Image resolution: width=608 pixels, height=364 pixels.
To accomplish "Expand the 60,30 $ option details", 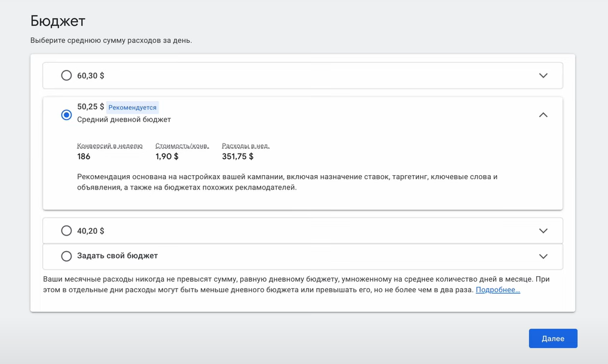I will (543, 75).
